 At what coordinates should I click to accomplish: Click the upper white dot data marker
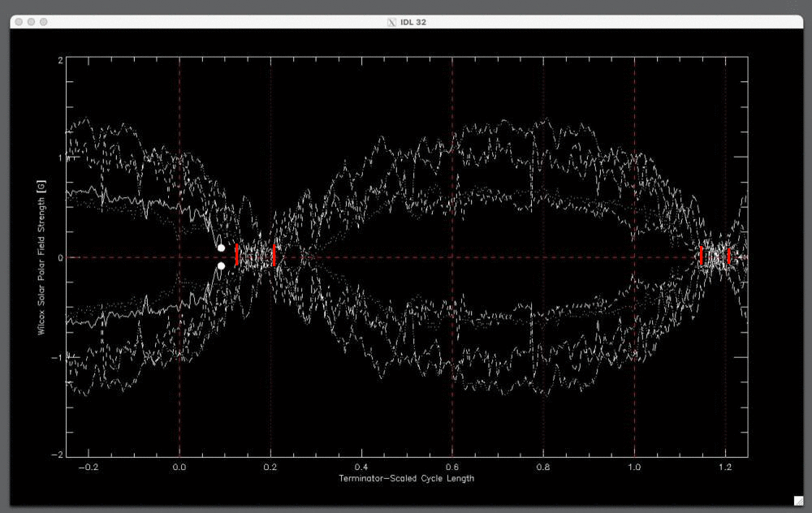(x=221, y=248)
